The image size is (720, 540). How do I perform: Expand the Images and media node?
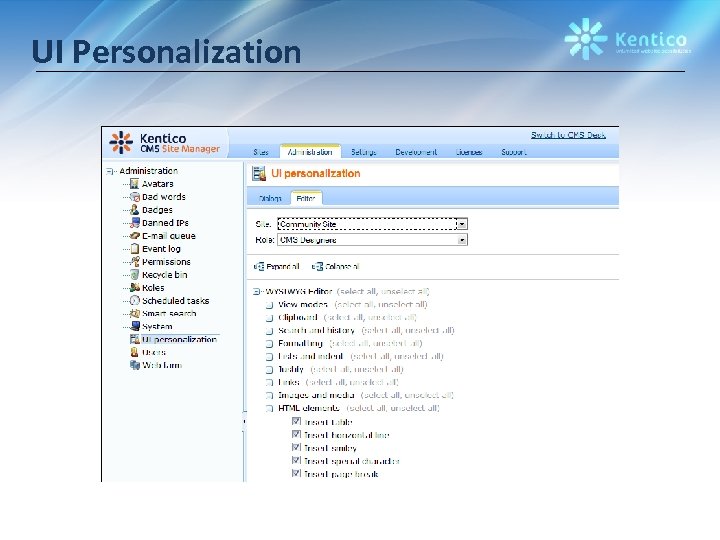270,395
